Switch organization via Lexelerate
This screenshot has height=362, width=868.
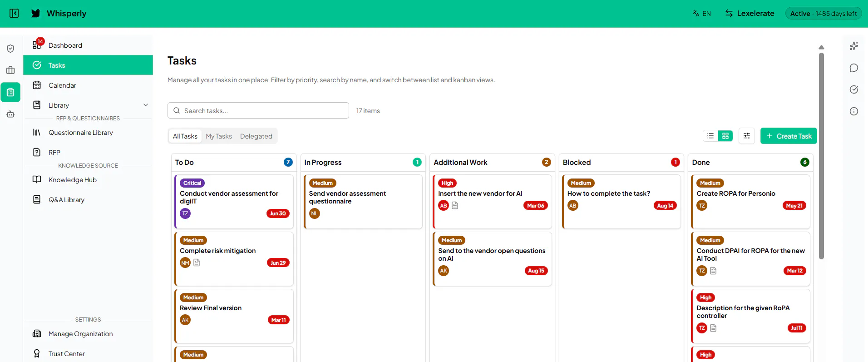point(750,13)
